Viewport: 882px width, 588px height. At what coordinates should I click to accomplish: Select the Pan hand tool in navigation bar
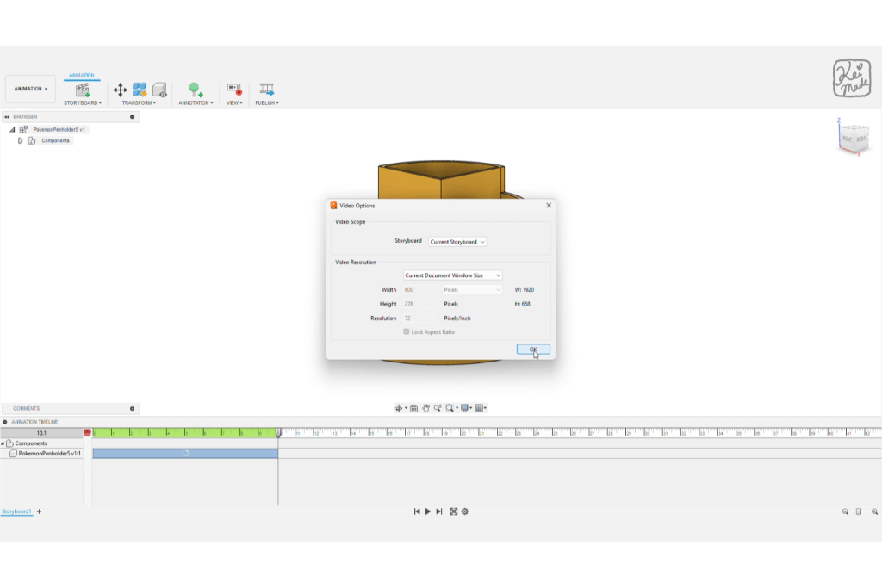[x=425, y=408]
